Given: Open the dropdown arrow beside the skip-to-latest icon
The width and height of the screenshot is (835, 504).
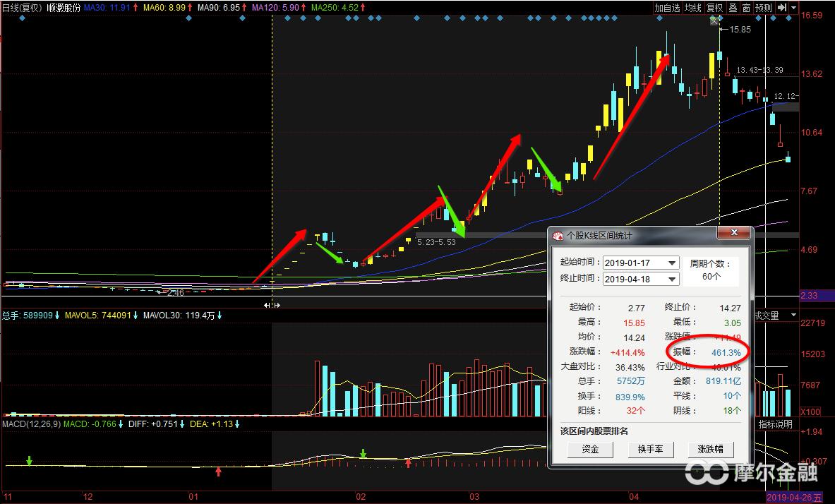Looking at the screenshot, I should point(793,8).
